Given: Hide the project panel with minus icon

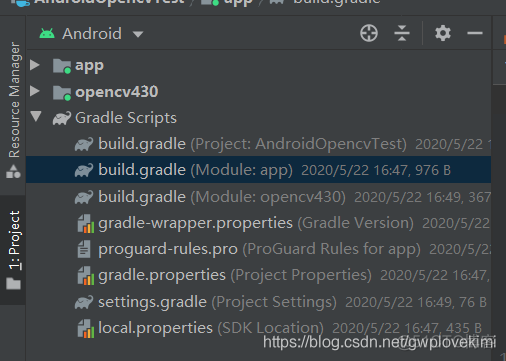Looking at the screenshot, I should [x=475, y=33].
